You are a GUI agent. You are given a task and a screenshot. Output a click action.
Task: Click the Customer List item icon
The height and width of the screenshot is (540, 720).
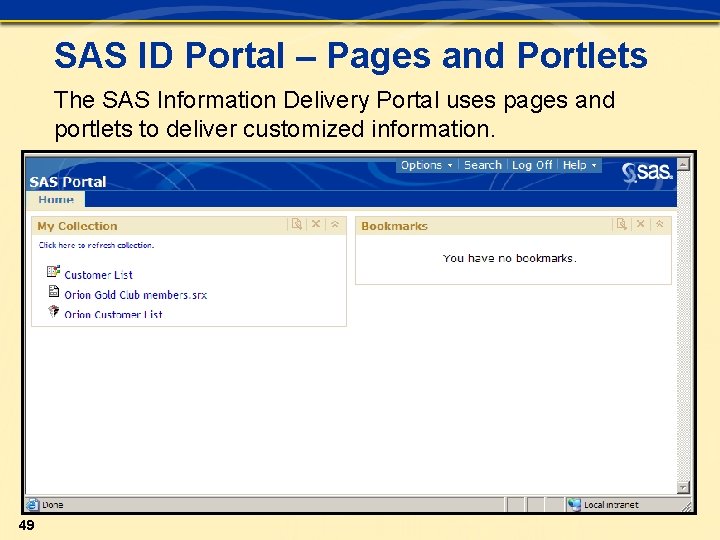click(53, 271)
